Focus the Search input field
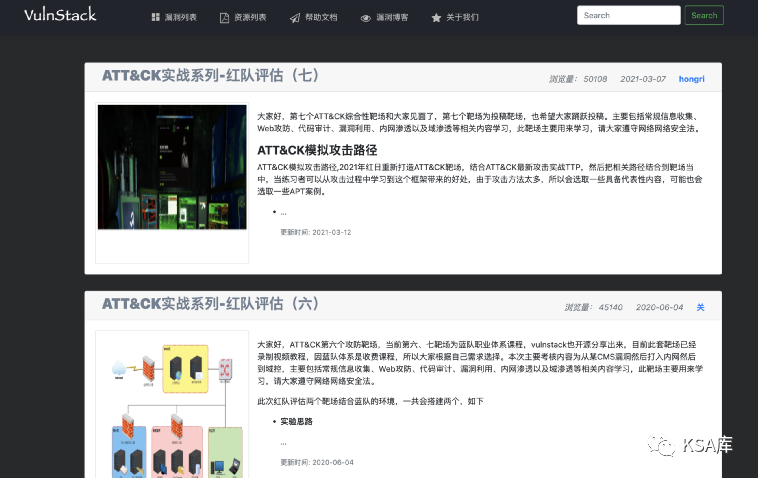758x478 pixels. [x=628, y=15]
